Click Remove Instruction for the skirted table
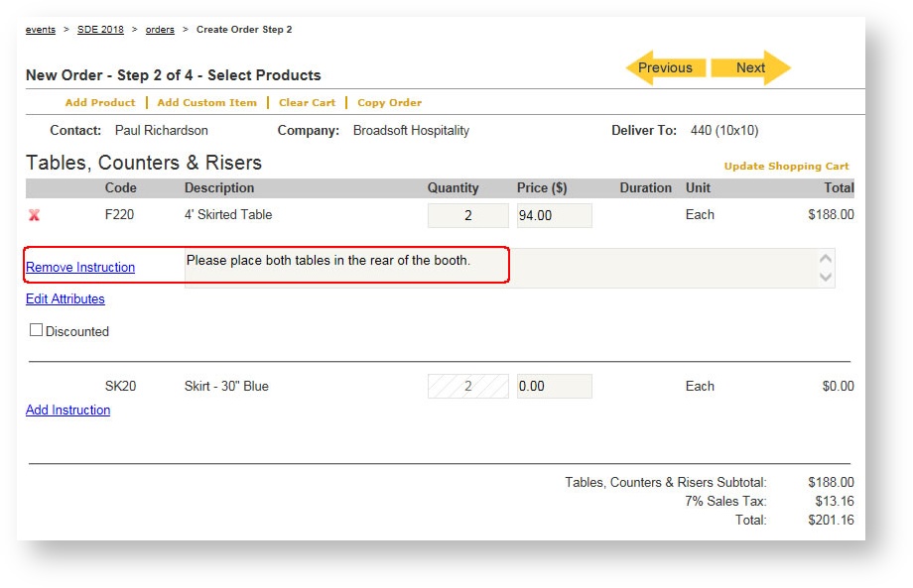The height and width of the screenshot is (588, 913). 80,267
